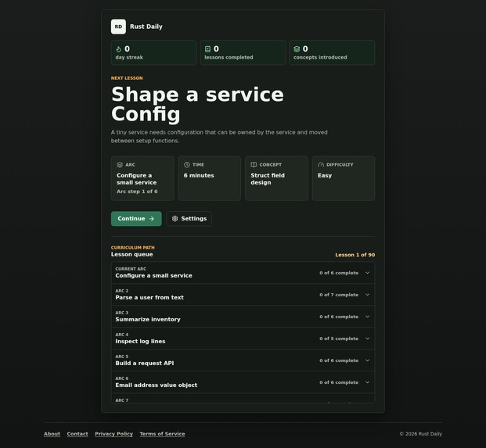Open the Settings button
Screen dimensions: 486x448
pos(189,219)
